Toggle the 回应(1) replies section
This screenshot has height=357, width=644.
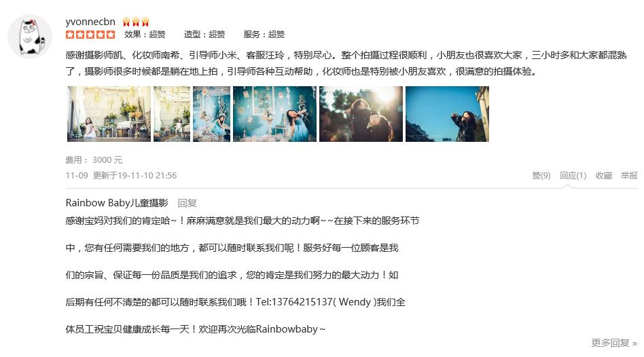coord(573,176)
